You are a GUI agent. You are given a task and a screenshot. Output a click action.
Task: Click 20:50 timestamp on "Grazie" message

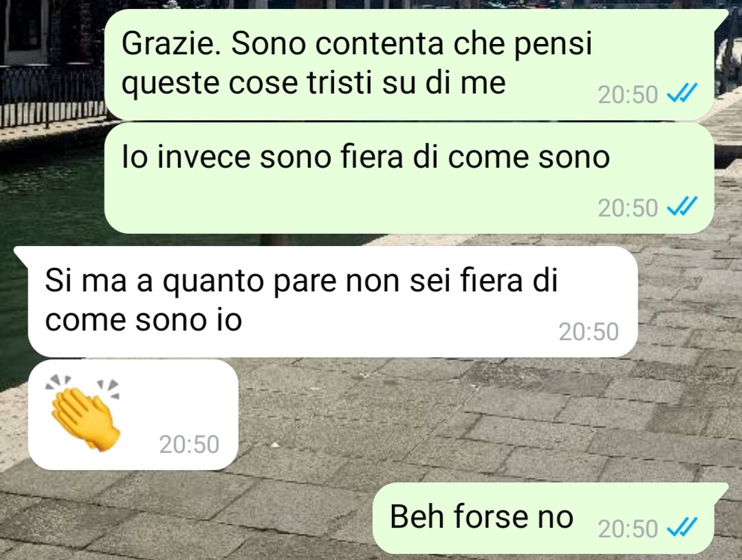click(x=628, y=95)
